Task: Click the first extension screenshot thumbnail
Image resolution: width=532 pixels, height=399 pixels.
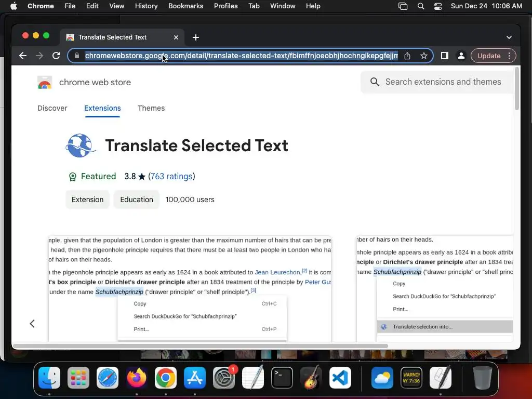Action: [x=190, y=288]
